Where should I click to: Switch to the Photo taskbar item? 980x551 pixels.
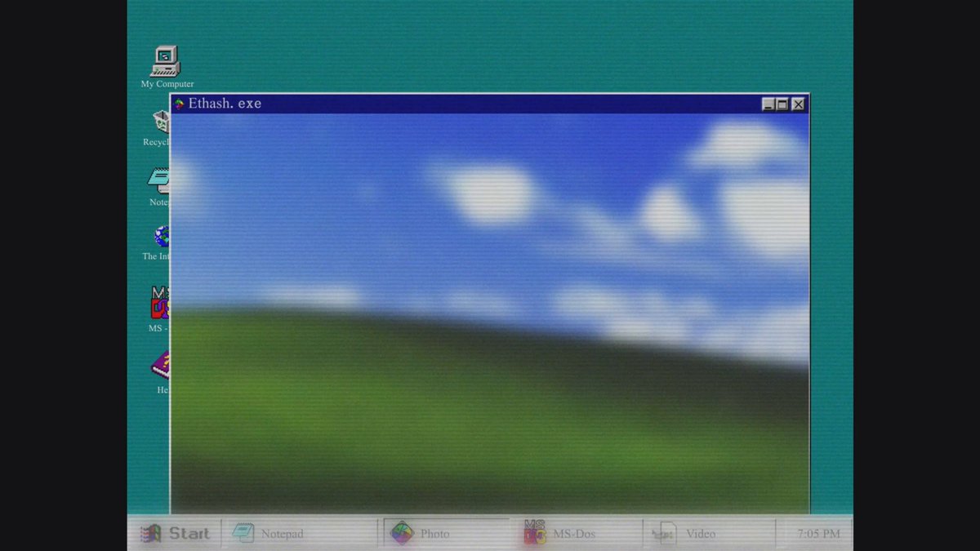[446, 534]
